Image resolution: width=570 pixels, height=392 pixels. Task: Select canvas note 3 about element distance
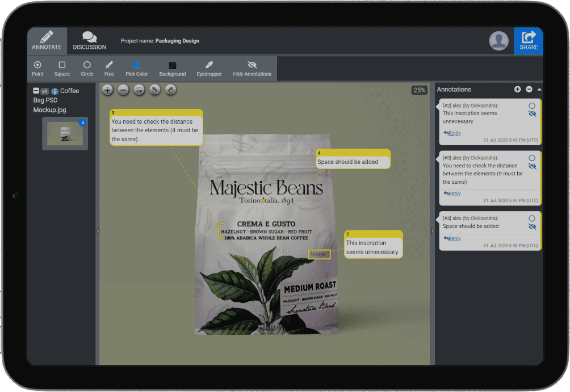[156, 128]
